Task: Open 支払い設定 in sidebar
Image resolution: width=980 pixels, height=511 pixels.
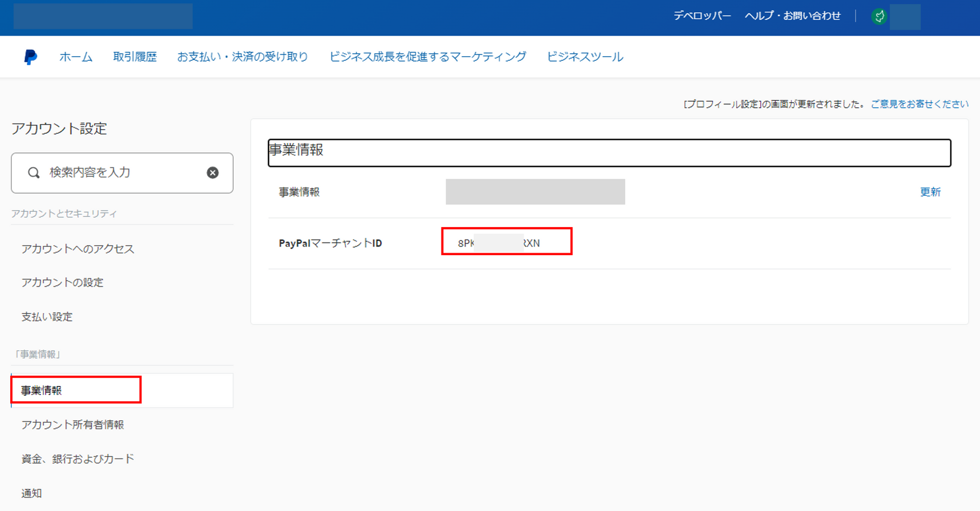Action: [x=47, y=317]
